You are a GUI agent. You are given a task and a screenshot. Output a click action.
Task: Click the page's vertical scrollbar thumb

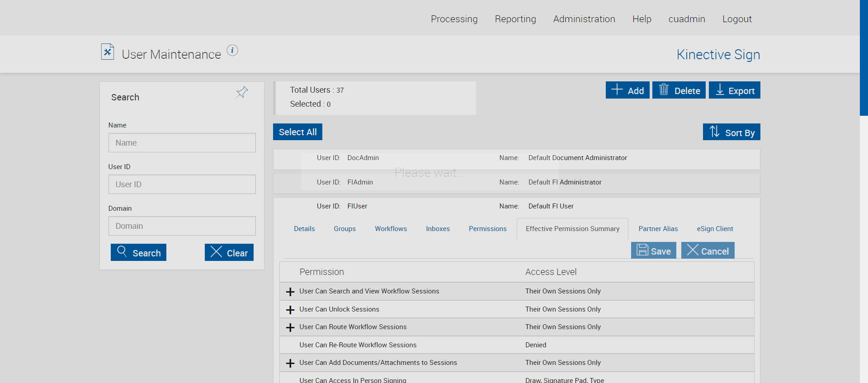864,58
